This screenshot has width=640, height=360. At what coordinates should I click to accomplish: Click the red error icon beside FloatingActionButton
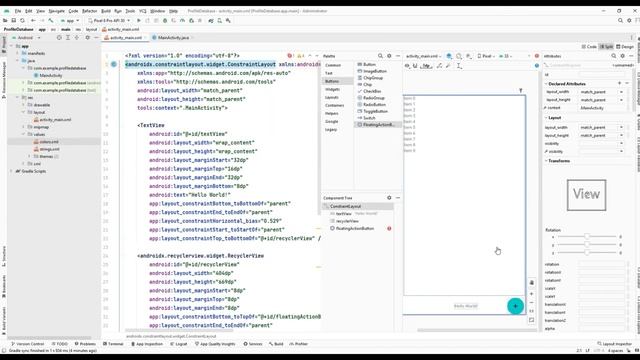pyautogui.click(x=389, y=229)
